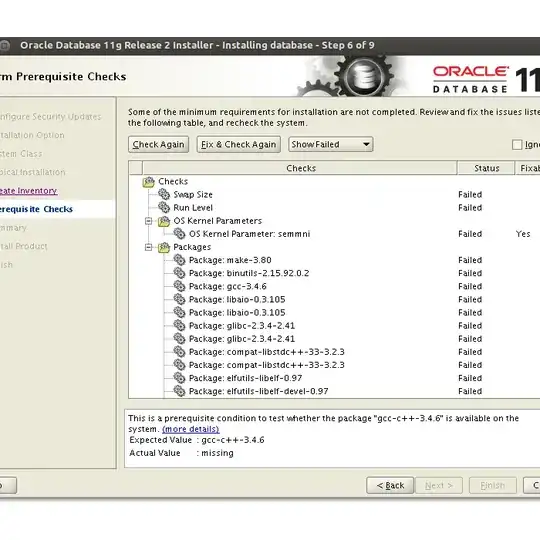
Task: Open the more details link
Action: click(x=190, y=429)
